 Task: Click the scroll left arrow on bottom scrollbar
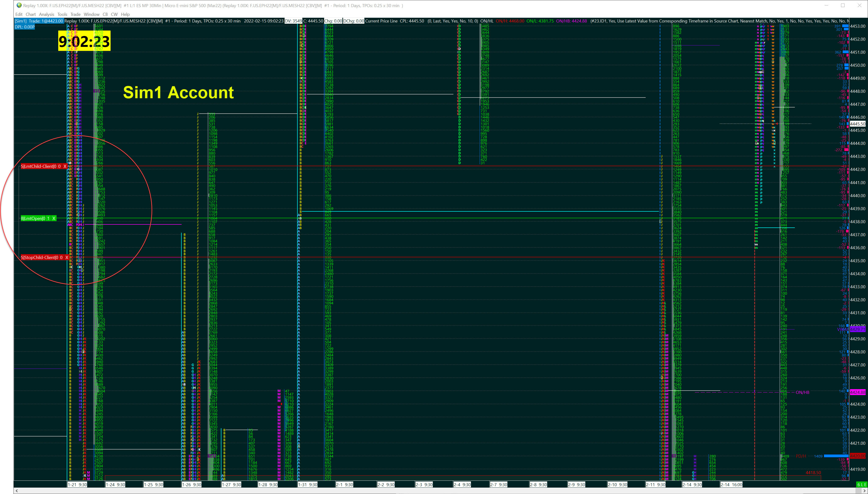point(17,491)
